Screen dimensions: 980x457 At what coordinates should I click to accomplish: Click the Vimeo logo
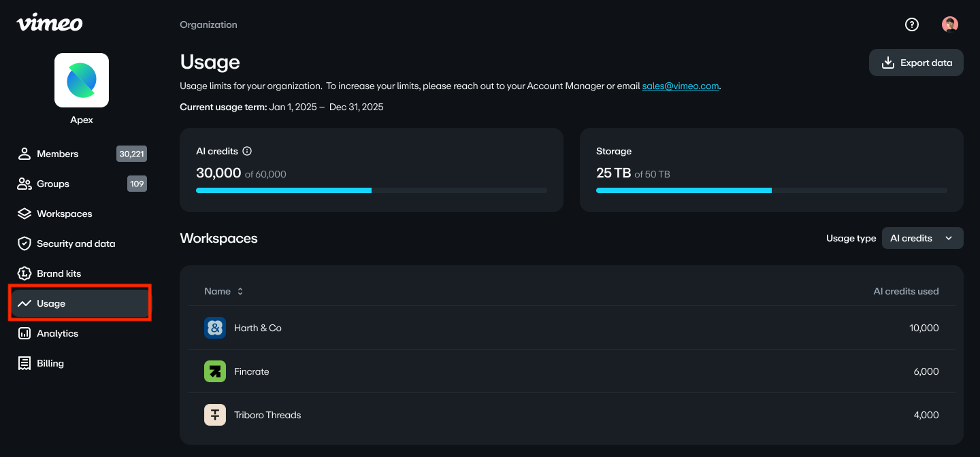pos(50,23)
